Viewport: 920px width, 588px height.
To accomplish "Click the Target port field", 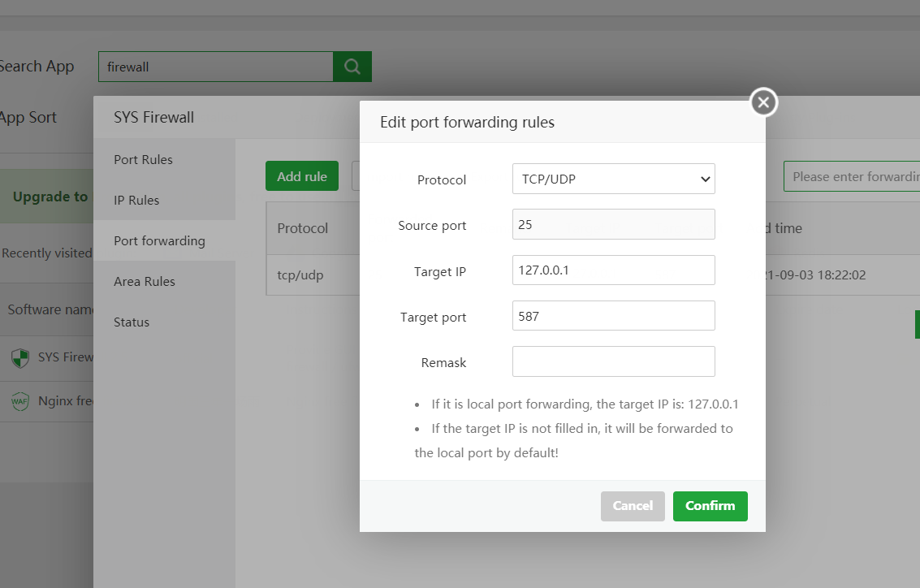I will [613, 316].
